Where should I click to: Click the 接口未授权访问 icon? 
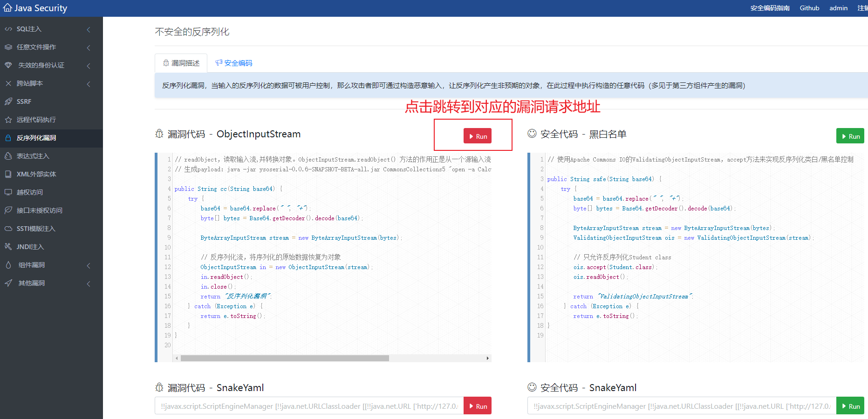(8, 210)
